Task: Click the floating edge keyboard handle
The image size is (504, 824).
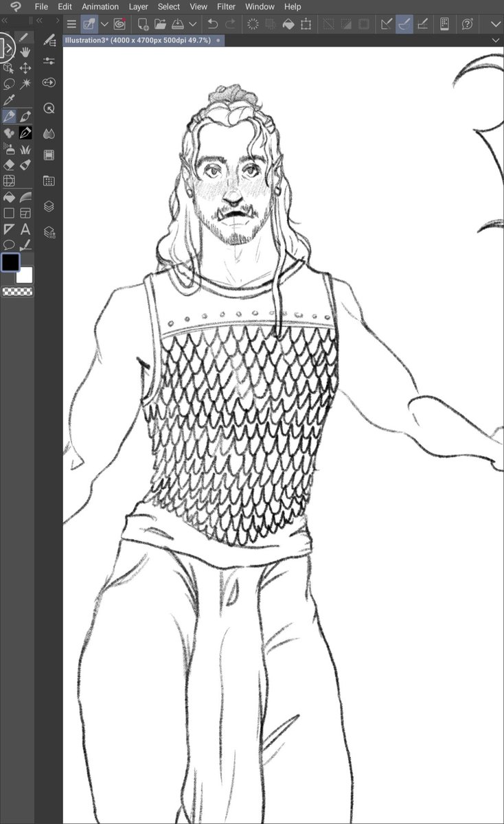Action: [6, 48]
